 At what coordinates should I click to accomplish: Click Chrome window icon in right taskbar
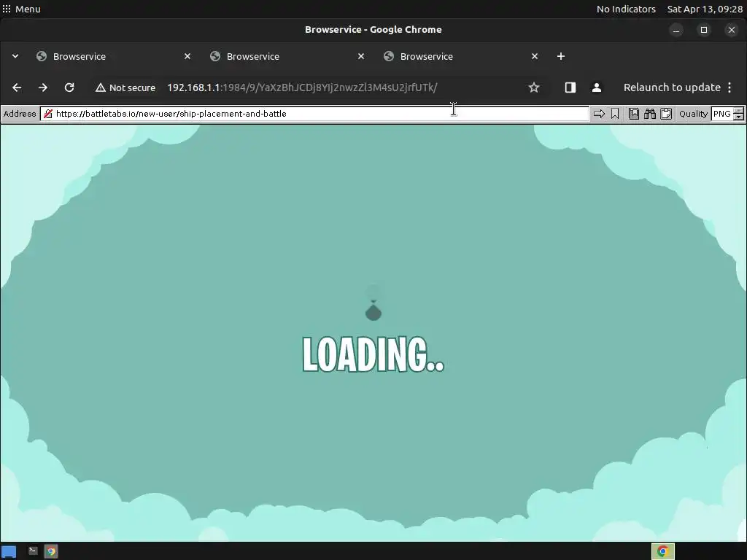(x=662, y=551)
